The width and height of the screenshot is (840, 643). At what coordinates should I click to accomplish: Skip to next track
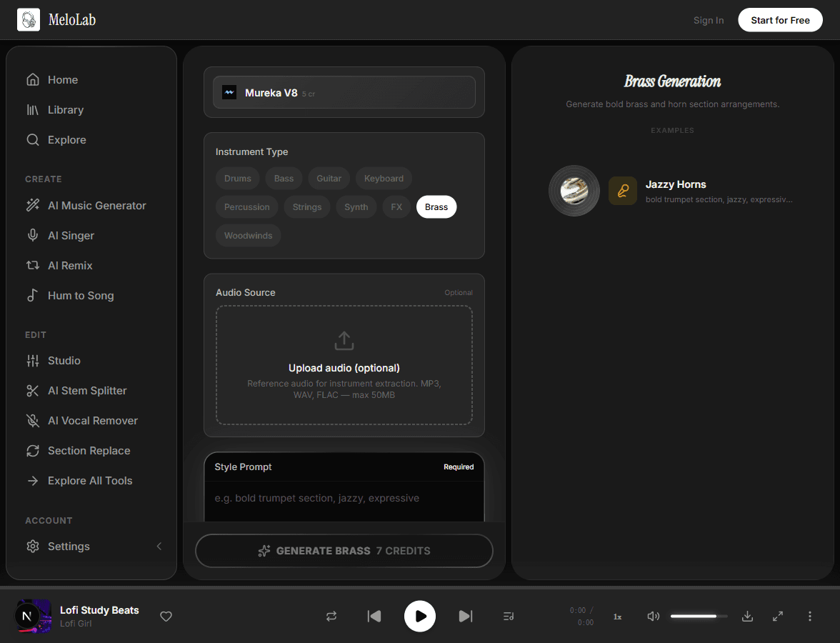(x=466, y=616)
